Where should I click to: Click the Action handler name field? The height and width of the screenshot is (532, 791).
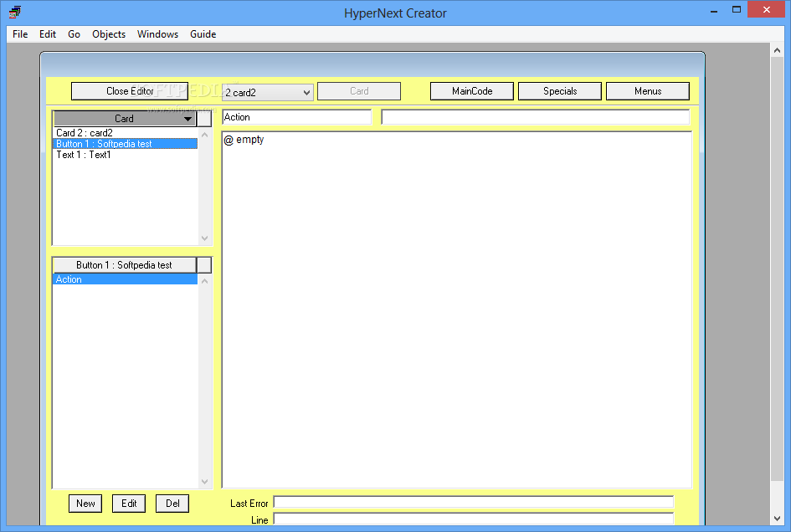pyautogui.click(x=296, y=117)
